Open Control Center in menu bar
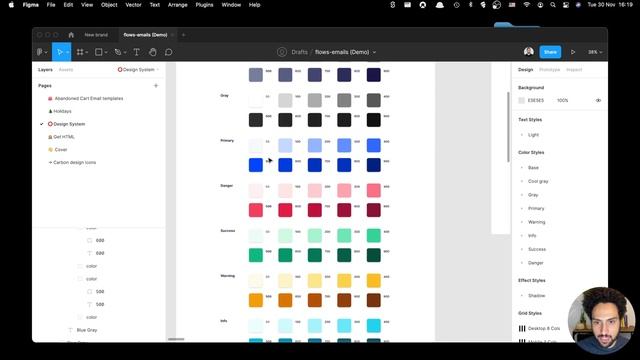The image size is (640, 360). click(566, 5)
